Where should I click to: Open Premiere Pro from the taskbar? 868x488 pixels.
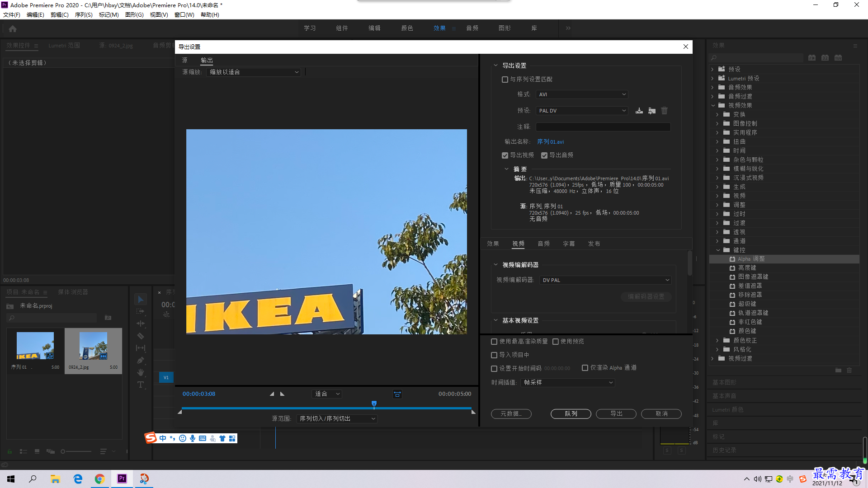coord(122,479)
